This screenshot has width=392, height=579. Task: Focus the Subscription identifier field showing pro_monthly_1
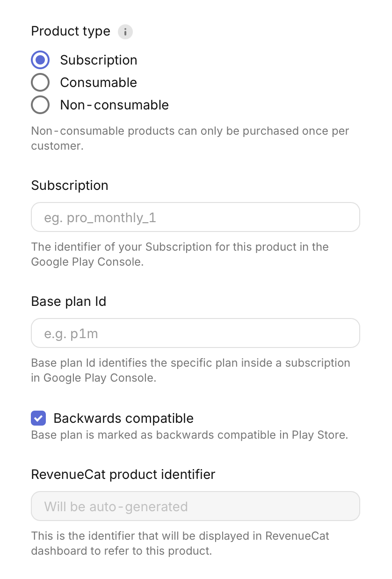(x=196, y=217)
